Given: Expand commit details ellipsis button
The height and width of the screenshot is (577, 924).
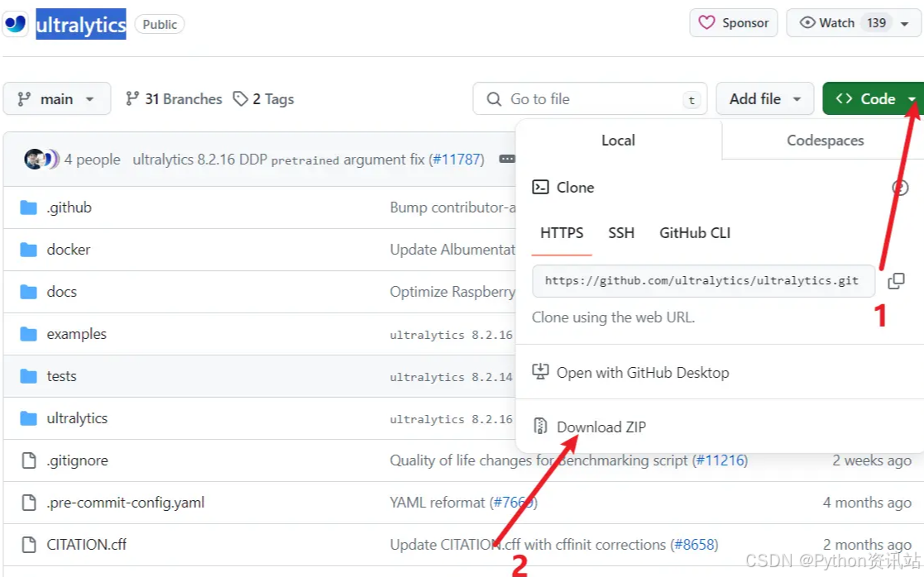Looking at the screenshot, I should [x=507, y=159].
